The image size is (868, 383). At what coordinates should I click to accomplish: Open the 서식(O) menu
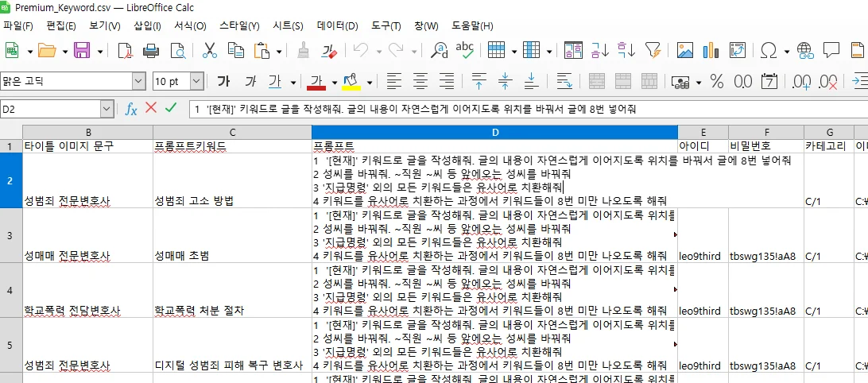[190, 25]
